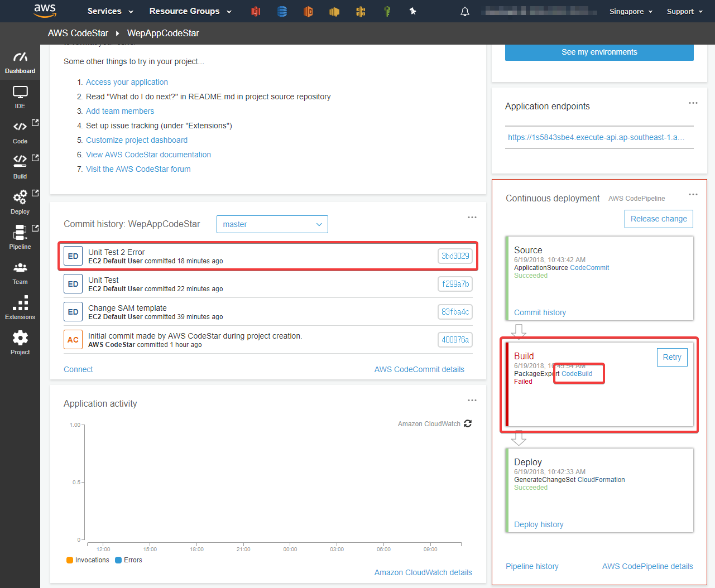
Task: Open the Team section in sidebar
Action: coord(20,273)
